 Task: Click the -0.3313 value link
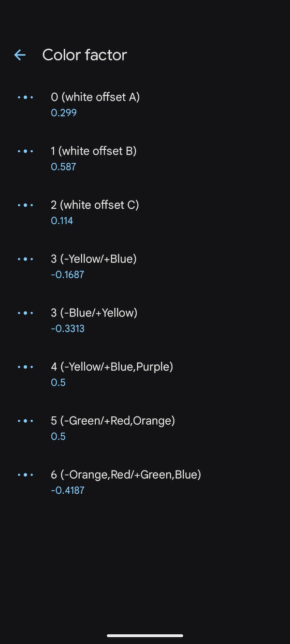coord(68,329)
